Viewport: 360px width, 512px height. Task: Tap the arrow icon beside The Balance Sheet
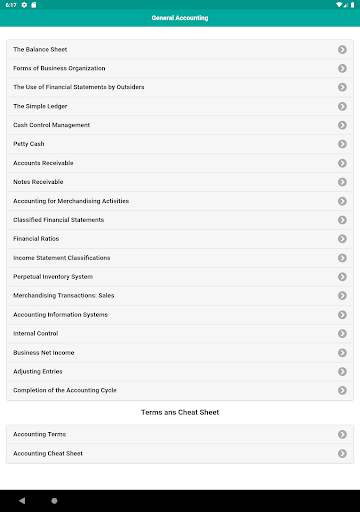(x=342, y=49)
